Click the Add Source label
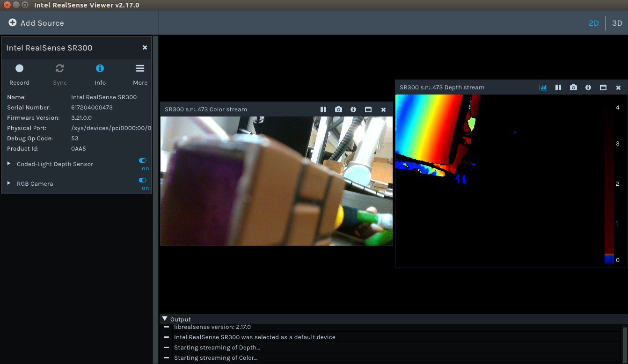This screenshot has height=364, width=628. pyautogui.click(x=42, y=23)
